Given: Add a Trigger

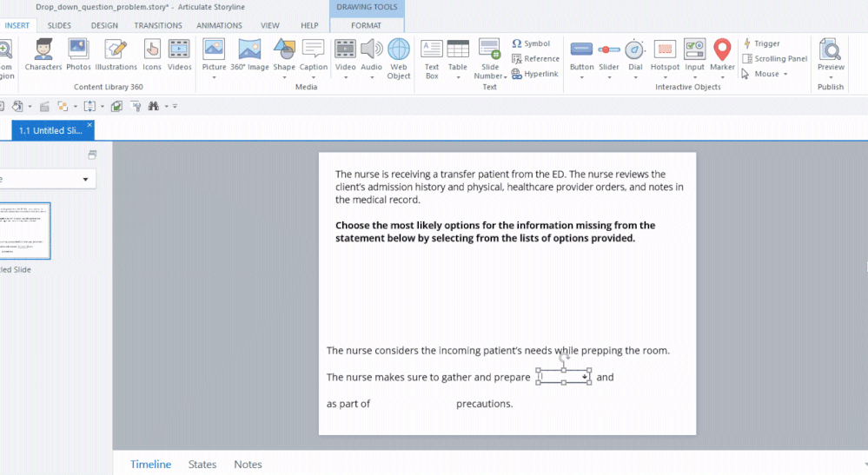Looking at the screenshot, I should [x=761, y=43].
